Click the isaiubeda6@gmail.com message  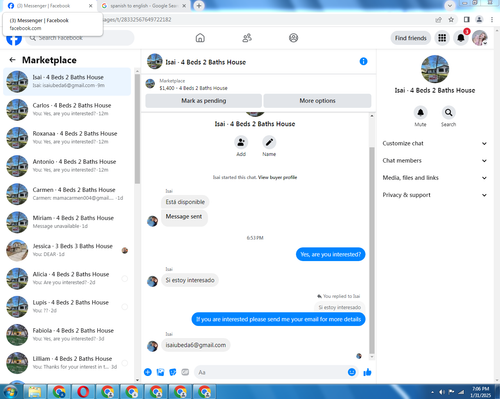[196, 345]
